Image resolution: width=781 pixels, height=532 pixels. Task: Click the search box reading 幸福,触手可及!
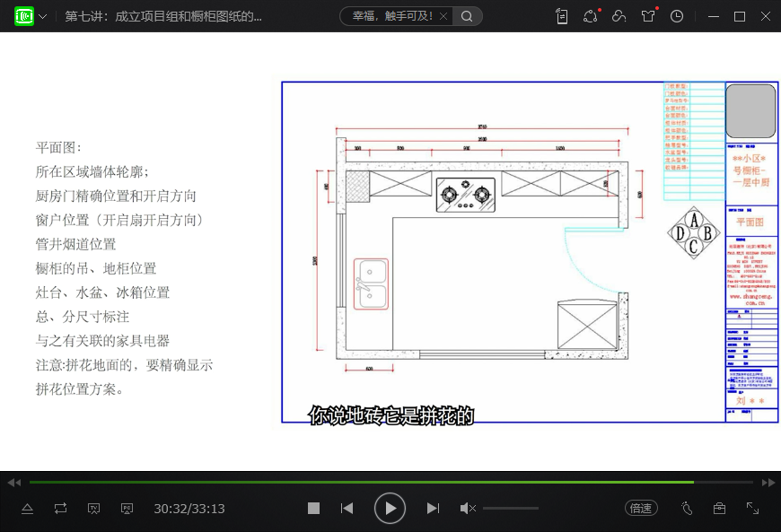pyautogui.click(x=397, y=16)
